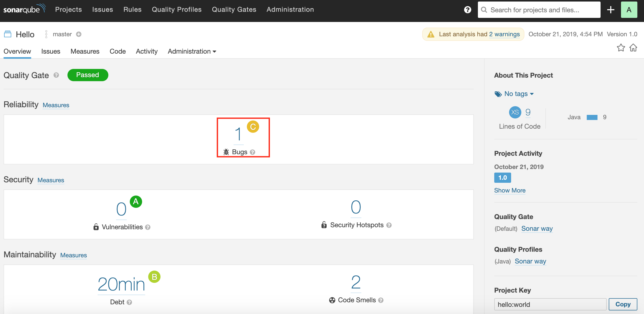This screenshot has width=644, height=314.
Task: Click the Bugs icon in Reliability section
Action: coord(226,152)
